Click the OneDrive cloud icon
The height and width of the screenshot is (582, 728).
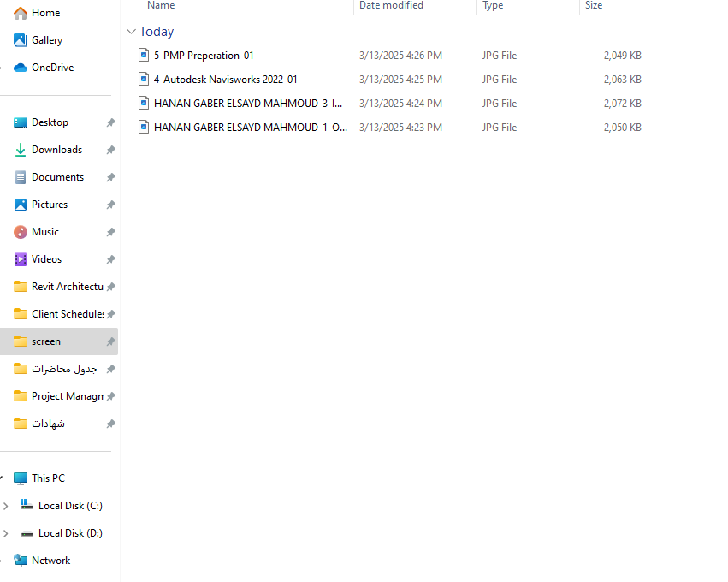click(x=21, y=68)
